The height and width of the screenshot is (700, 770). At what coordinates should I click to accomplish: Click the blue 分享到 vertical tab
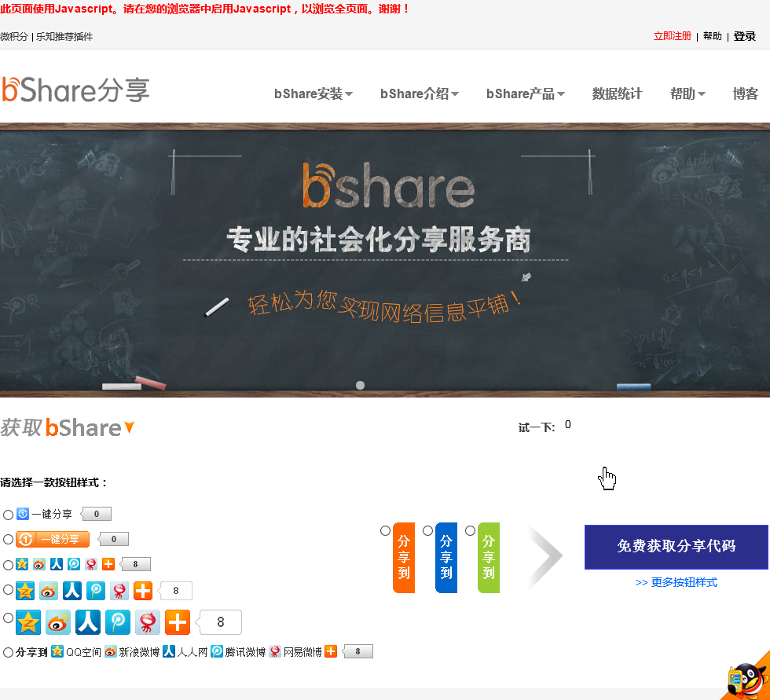click(446, 557)
